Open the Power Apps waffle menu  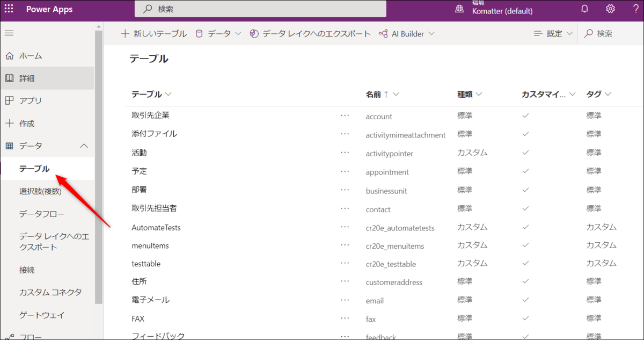[9, 9]
